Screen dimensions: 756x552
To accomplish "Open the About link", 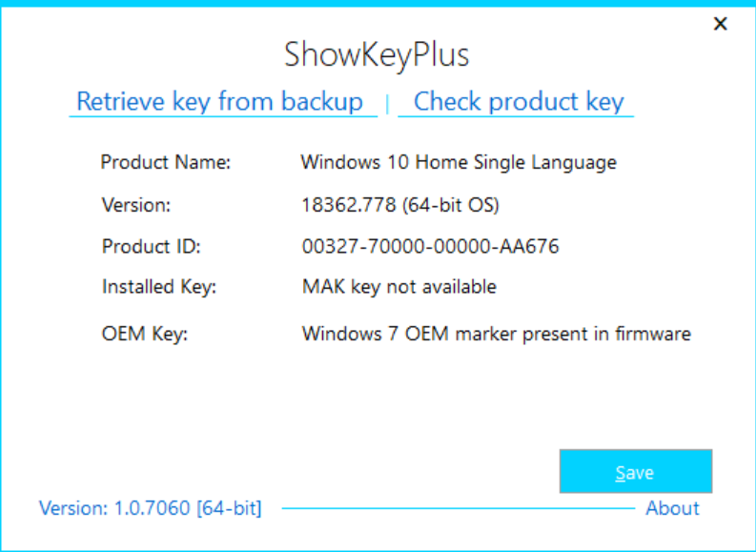I will [672, 508].
